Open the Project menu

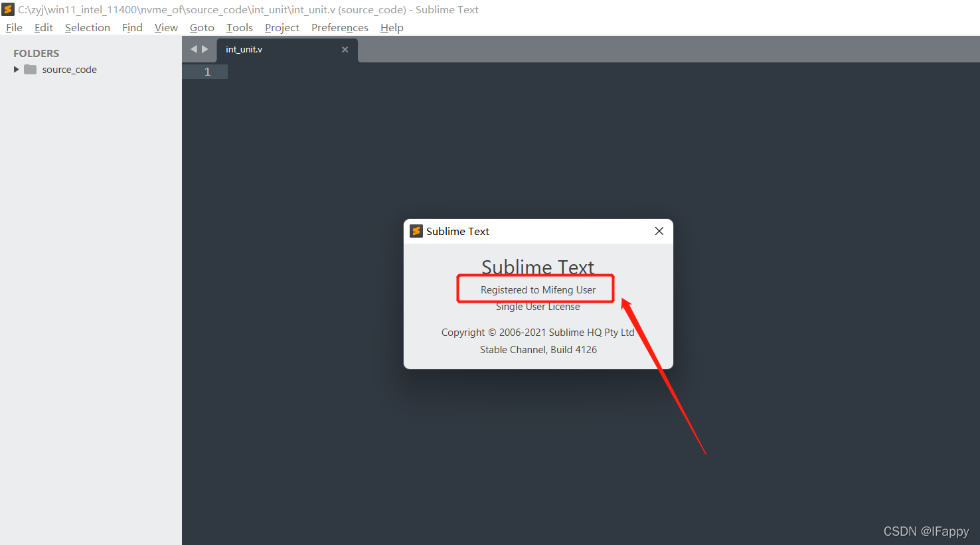click(282, 27)
